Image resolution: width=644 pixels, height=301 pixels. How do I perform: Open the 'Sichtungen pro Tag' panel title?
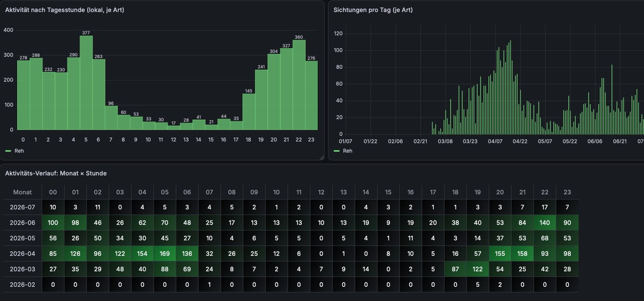point(373,10)
